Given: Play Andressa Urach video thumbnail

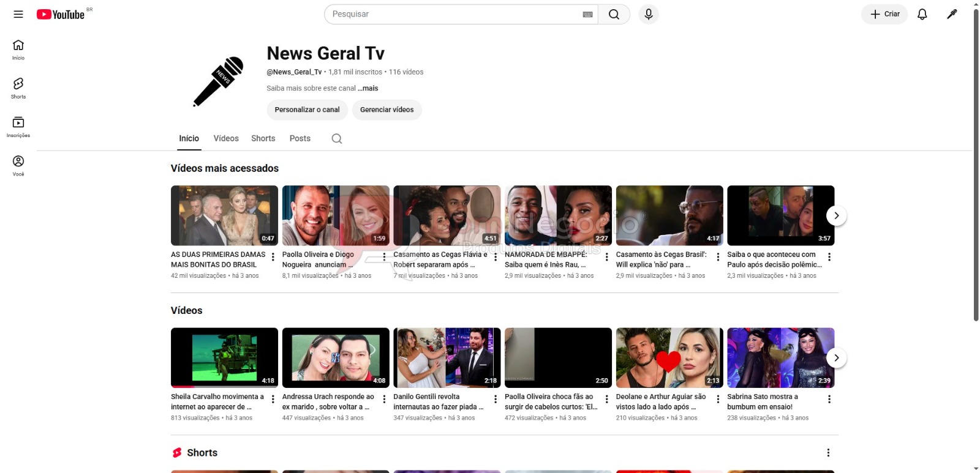Looking at the screenshot, I should click(336, 357).
